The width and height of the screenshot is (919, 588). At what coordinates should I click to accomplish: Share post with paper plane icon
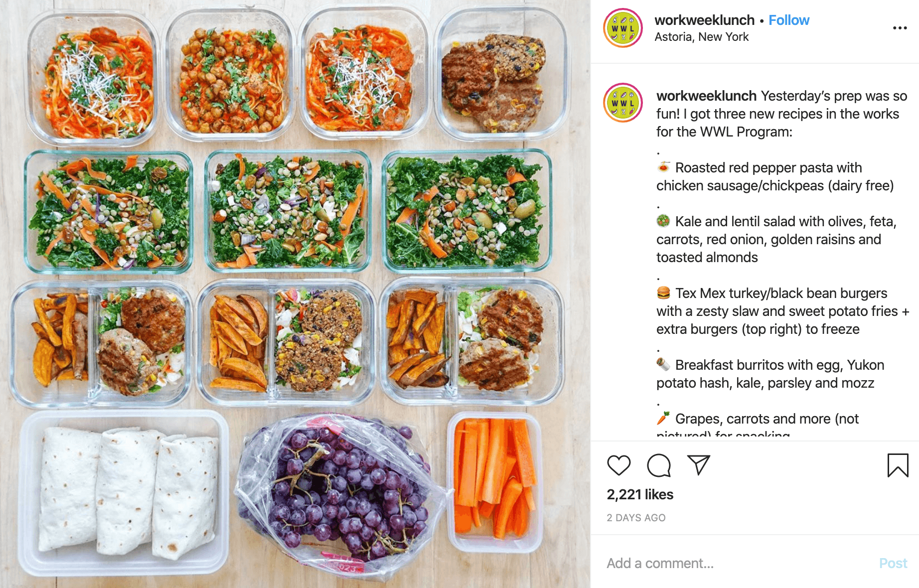pyautogui.click(x=699, y=465)
